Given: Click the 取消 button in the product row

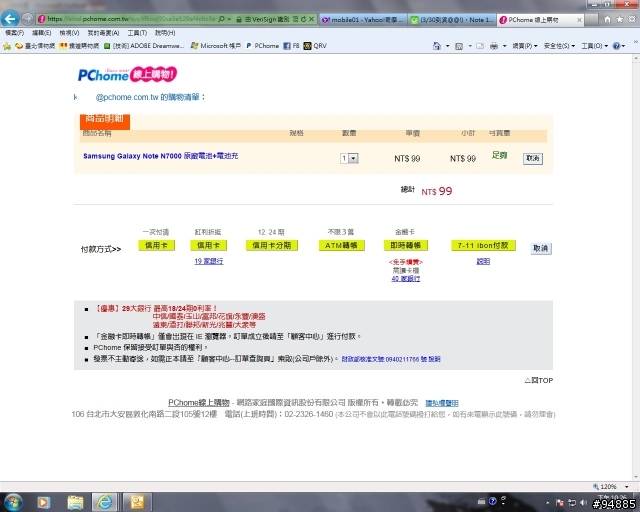Looking at the screenshot, I should 533,158.
